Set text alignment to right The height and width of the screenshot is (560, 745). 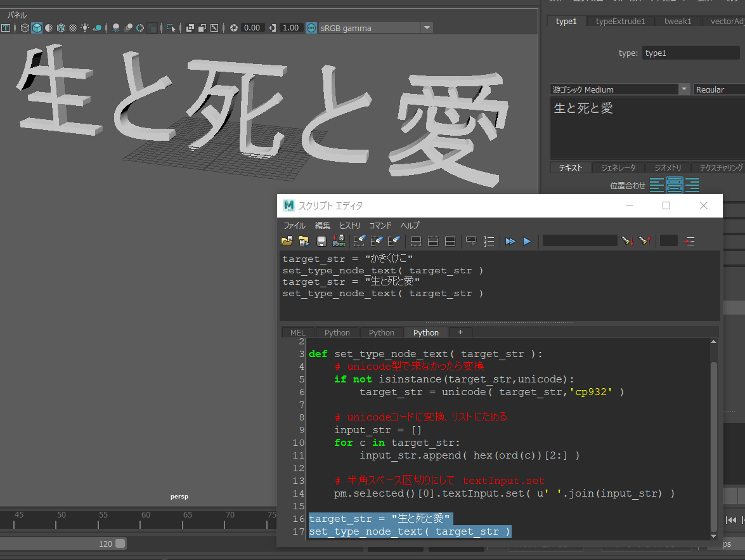click(x=692, y=185)
